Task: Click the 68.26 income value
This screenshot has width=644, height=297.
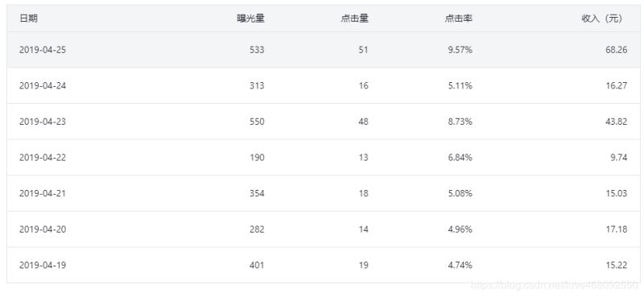Action: pos(617,50)
